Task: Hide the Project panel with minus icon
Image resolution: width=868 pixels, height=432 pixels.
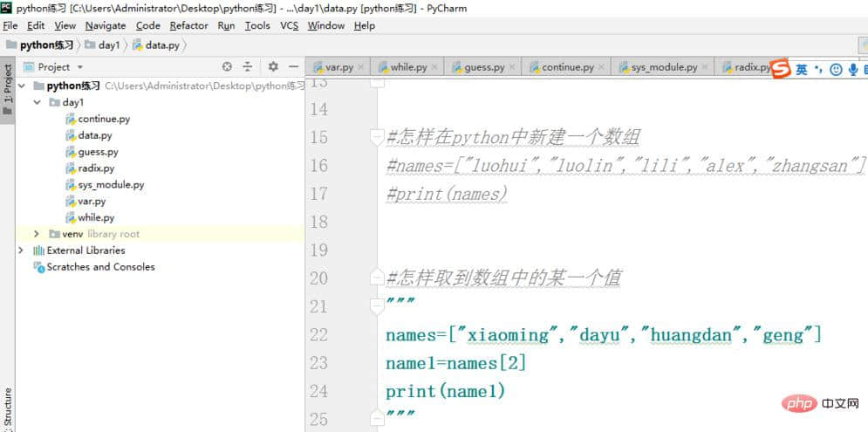Action: coord(293,67)
